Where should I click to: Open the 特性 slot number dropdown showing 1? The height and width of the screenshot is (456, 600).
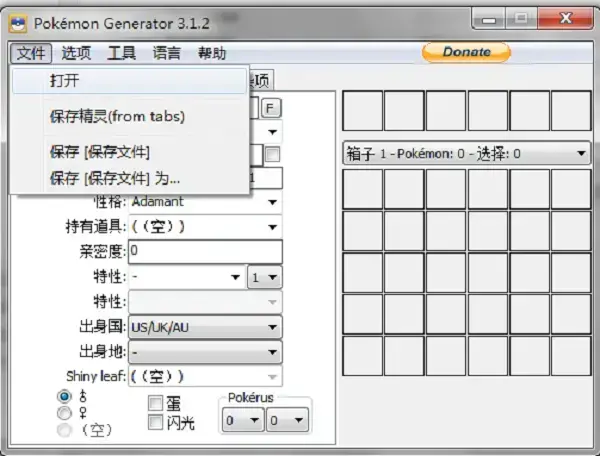click(x=265, y=277)
